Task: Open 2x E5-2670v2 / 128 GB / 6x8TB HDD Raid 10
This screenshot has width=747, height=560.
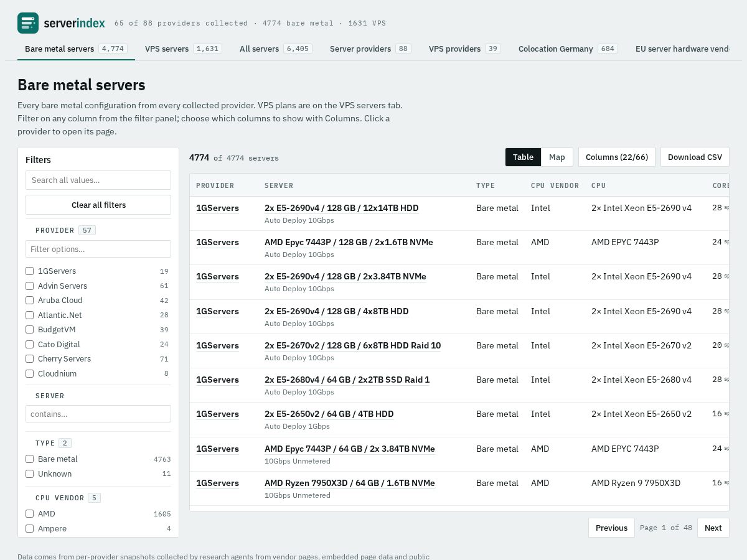Action: [x=352, y=345]
